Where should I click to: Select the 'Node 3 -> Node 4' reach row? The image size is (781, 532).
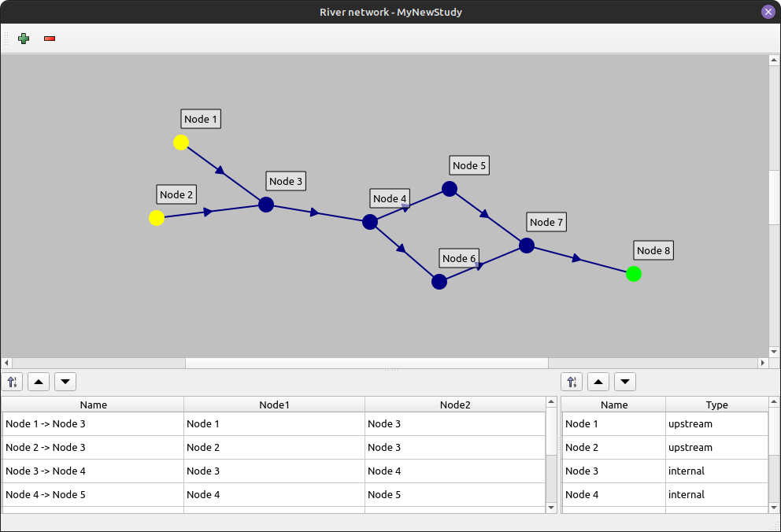[93, 471]
